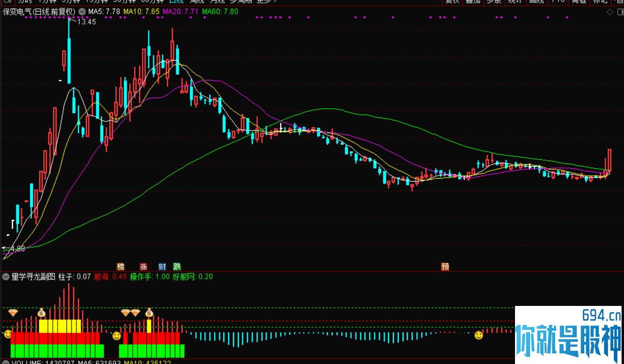Select the MA60: 7.80 moving average label

coord(220,12)
